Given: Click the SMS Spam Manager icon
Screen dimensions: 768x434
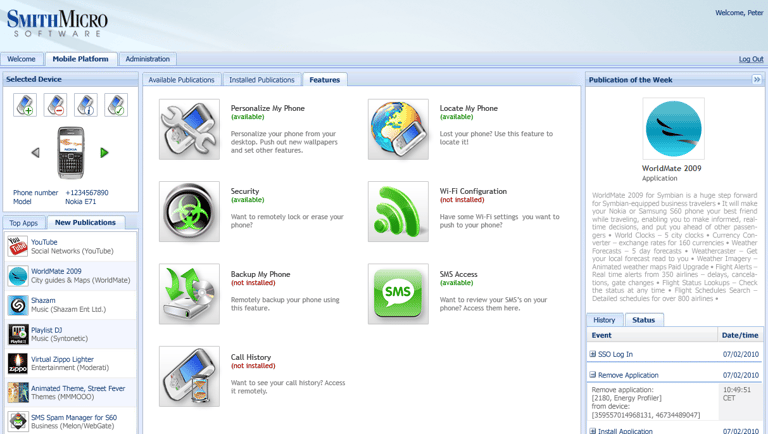Looking at the screenshot, I should (x=18, y=422).
